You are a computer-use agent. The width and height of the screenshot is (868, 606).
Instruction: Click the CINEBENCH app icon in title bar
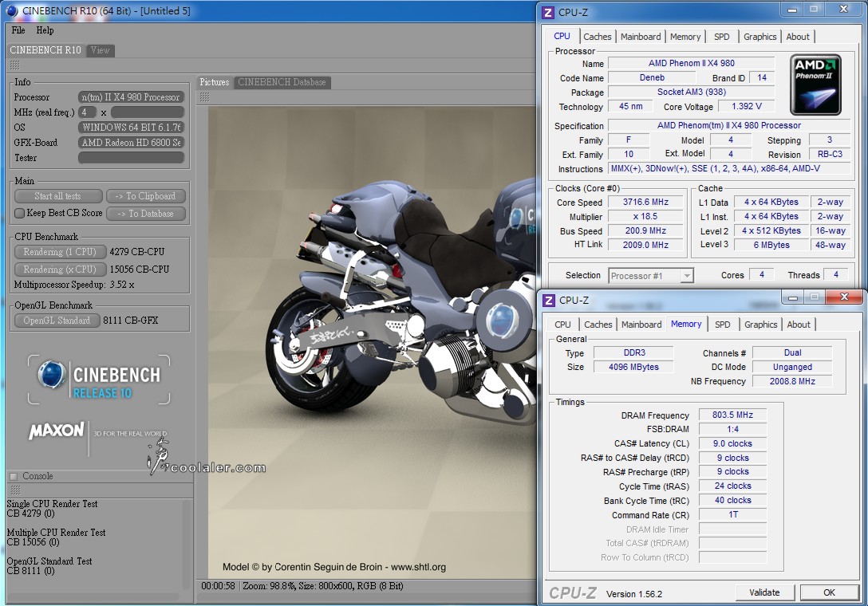point(11,10)
